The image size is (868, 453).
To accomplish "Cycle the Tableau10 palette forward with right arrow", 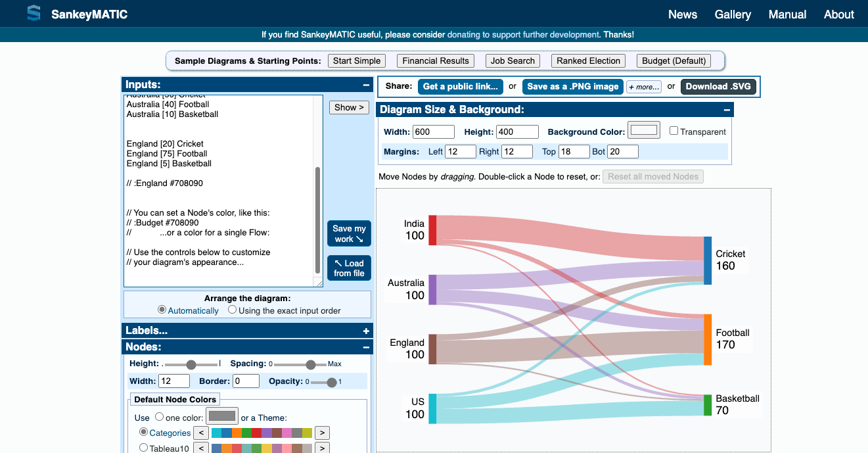I will pyautogui.click(x=321, y=448).
